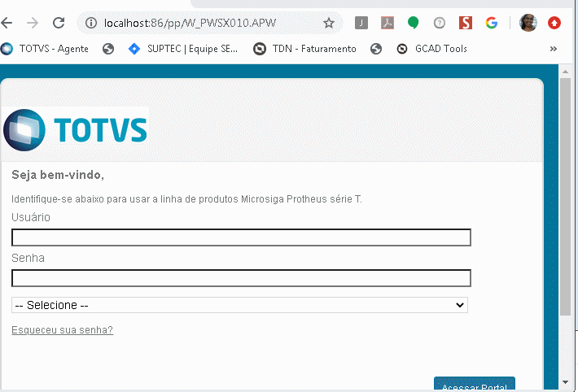
Task: Reload the page with refresh icon
Action: 59,23
